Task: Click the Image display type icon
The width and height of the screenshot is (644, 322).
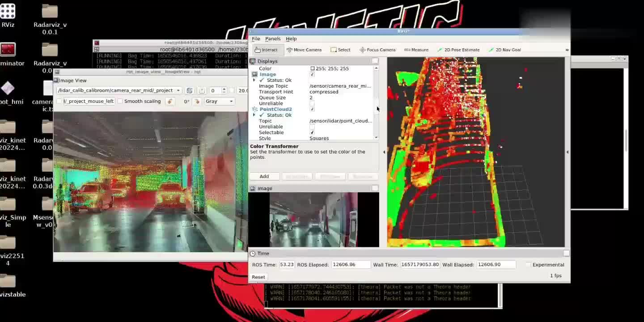Action: point(254,74)
